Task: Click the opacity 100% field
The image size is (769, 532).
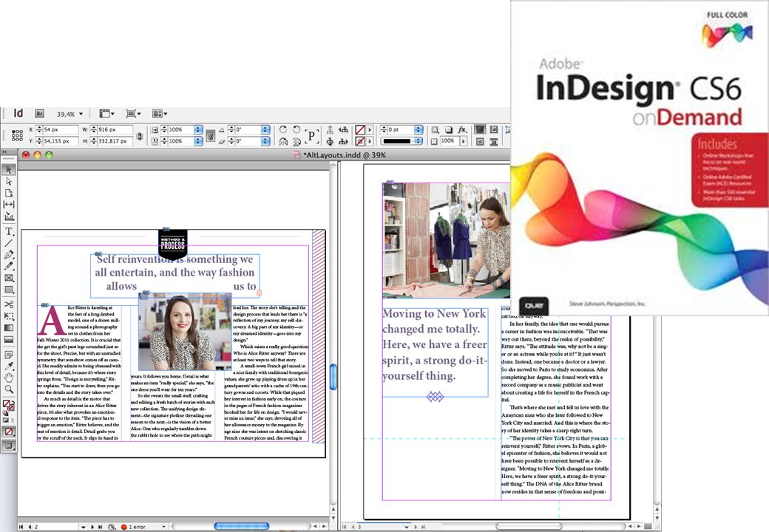Action: click(449, 141)
